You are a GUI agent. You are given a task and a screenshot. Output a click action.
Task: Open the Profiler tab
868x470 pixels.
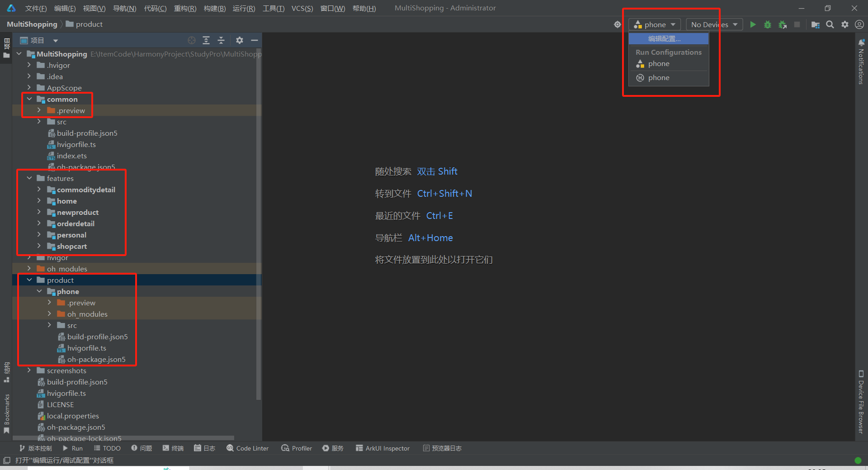point(297,448)
